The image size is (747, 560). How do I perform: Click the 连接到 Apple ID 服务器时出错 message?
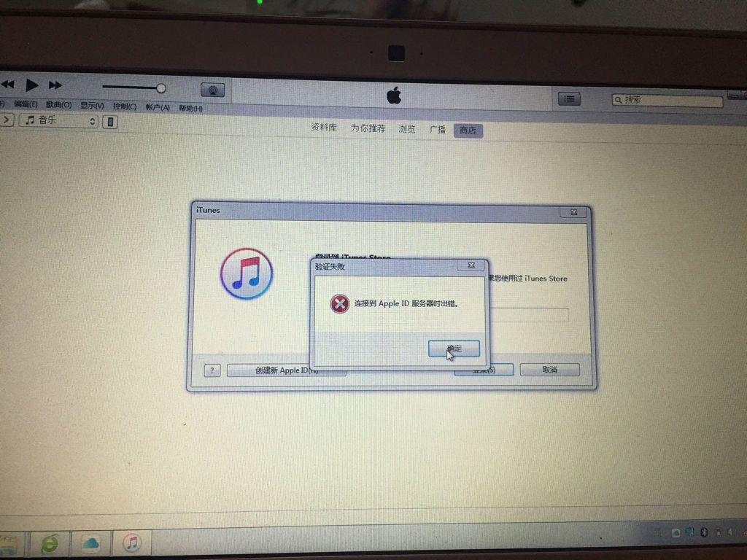coord(406,303)
